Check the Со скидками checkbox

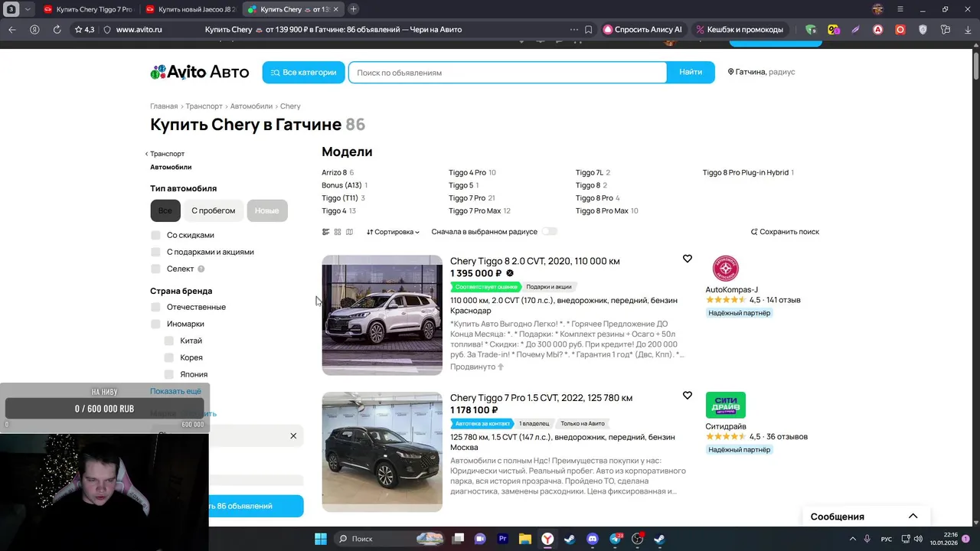(155, 235)
